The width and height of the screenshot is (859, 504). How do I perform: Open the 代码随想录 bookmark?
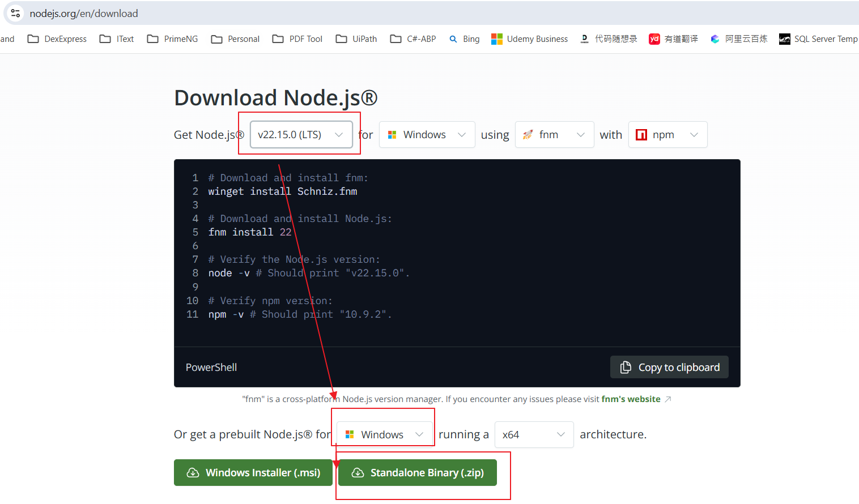coord(609,39)
